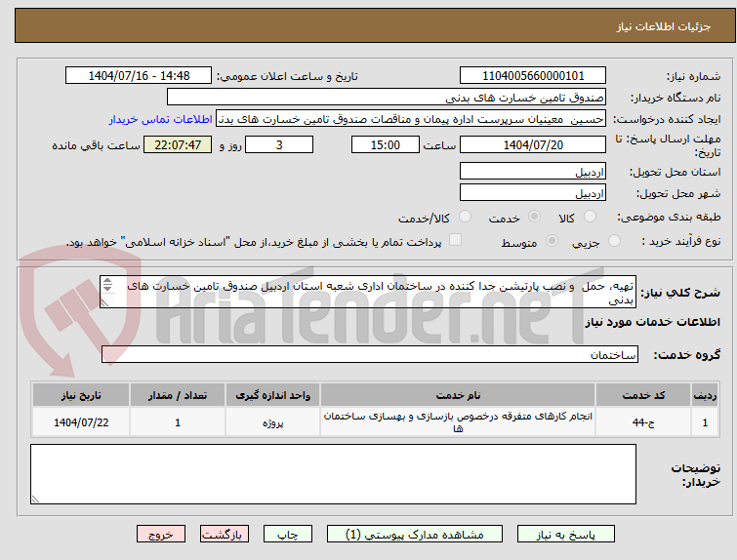
Task: Select the 'کالا/خدمت' radio option
Action: pos(465,217)
